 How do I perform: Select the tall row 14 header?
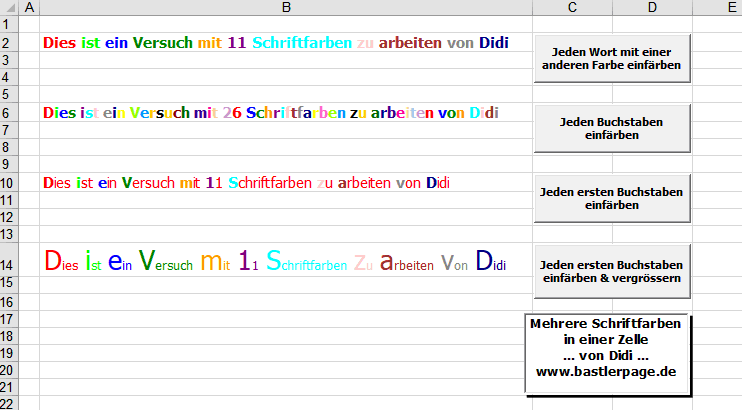9,263
